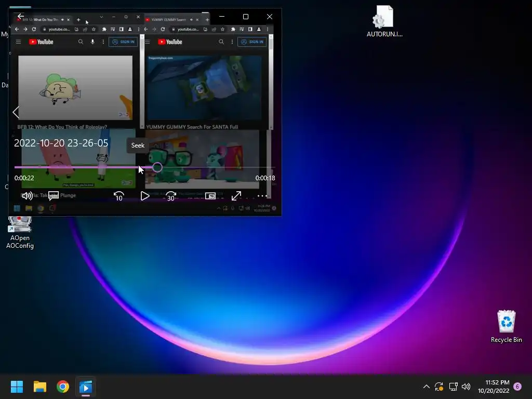This screenshot has height=399, width=532.
Task: Open the three-dot more options menu
Action: pos(262,196)
